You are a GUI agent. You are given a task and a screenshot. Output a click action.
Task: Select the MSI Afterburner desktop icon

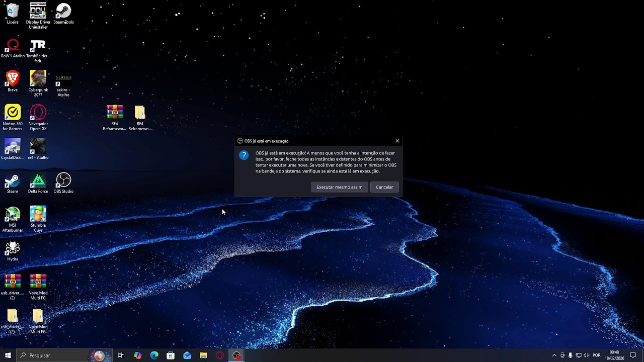13,219
